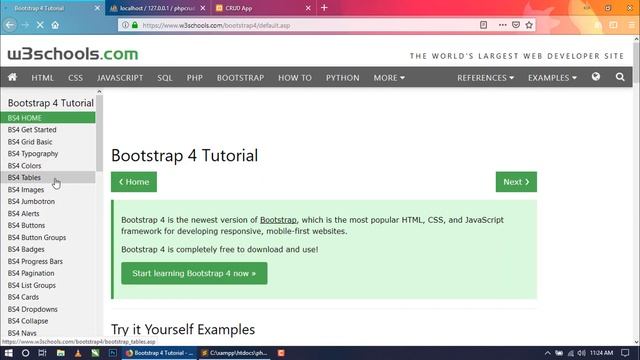
Task: Open BS4 Get Started in sidebar
Action: click(x=48, y=129)
